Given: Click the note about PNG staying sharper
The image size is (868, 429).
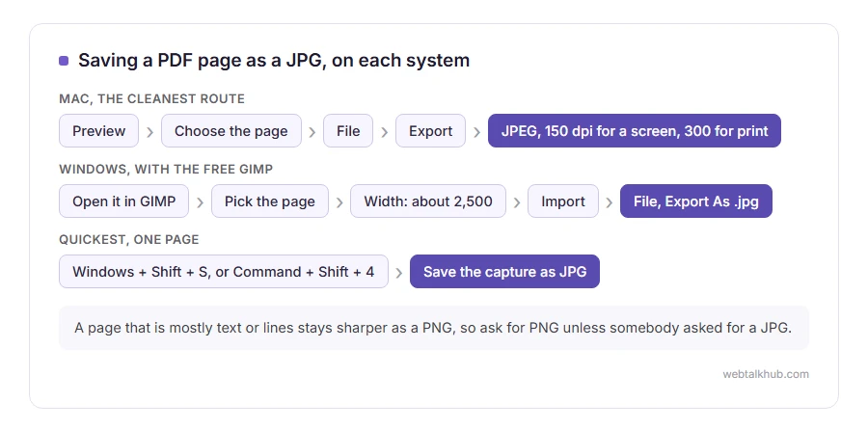Looking at the screenshot, I should [x=434, y=328].
